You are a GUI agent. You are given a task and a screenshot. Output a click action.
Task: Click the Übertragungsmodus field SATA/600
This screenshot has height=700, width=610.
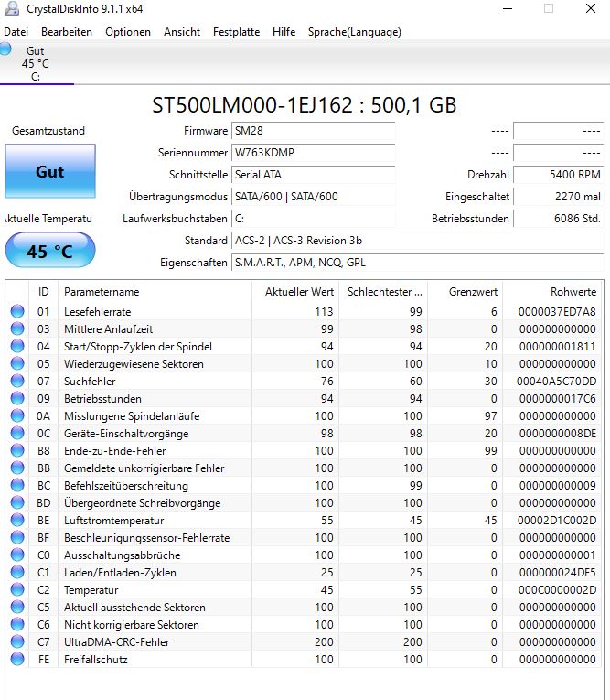coord(314,197)
